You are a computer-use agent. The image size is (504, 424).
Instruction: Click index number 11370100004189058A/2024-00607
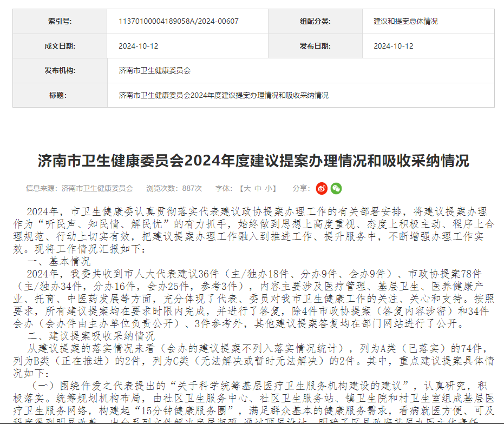point(179,22)
